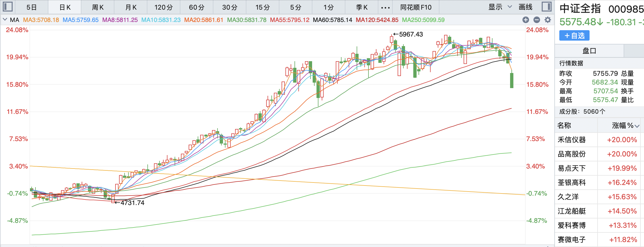Select the 5日 chart tab
Screen dimensions: 644x247
pos(32,7)
